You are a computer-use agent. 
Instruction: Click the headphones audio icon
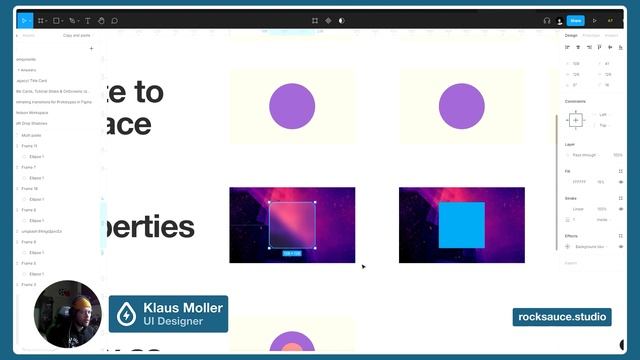[547, 20]
